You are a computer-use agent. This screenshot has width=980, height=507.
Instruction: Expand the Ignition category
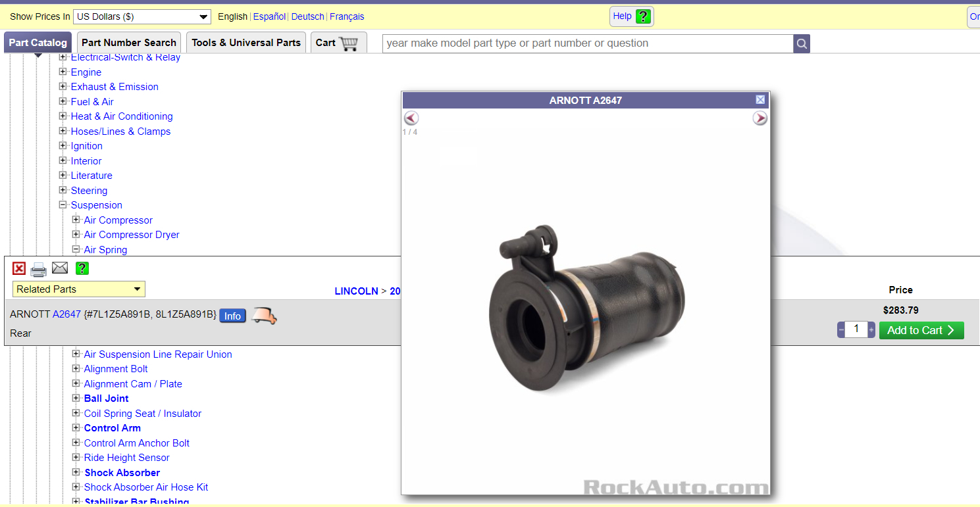63,145
